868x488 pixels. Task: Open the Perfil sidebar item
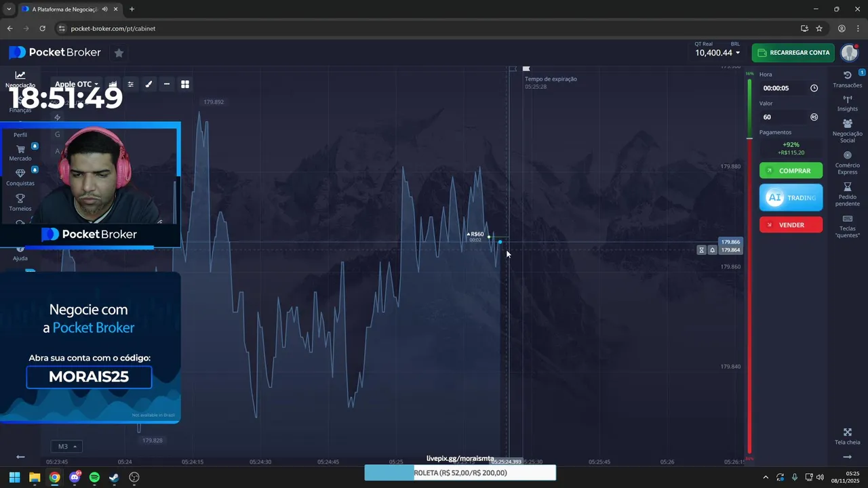click(x=20, y=134)
